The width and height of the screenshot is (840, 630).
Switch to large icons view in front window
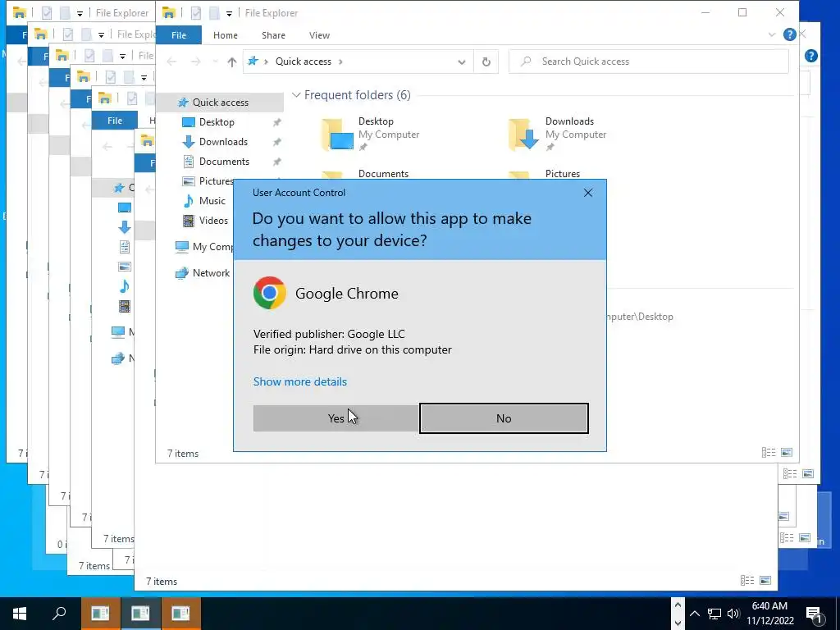pyautogui.click(x=787, y=453)
